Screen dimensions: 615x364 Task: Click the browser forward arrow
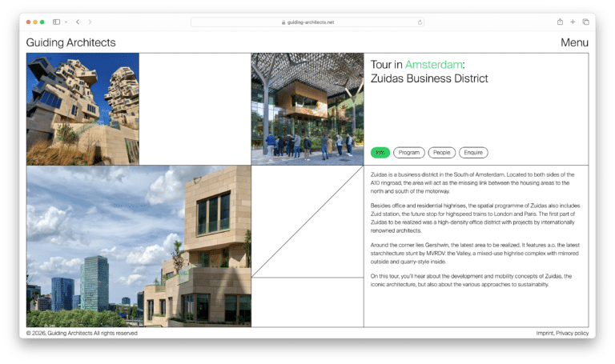(90, 22)
